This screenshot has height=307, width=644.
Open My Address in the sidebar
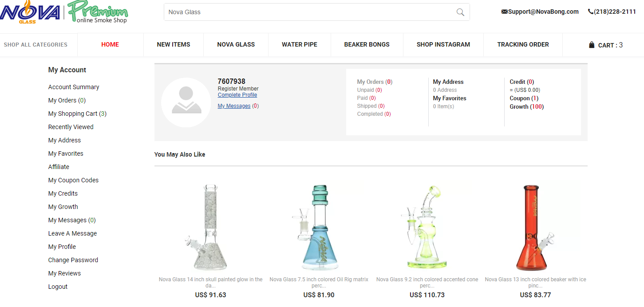pos(64,140)
